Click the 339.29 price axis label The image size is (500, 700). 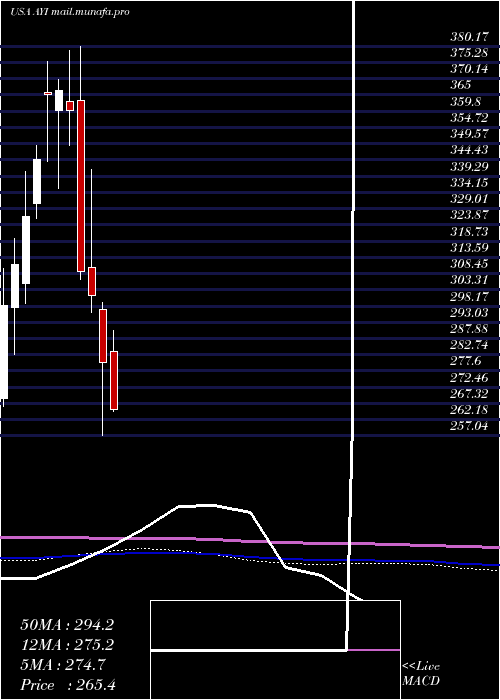469,167
